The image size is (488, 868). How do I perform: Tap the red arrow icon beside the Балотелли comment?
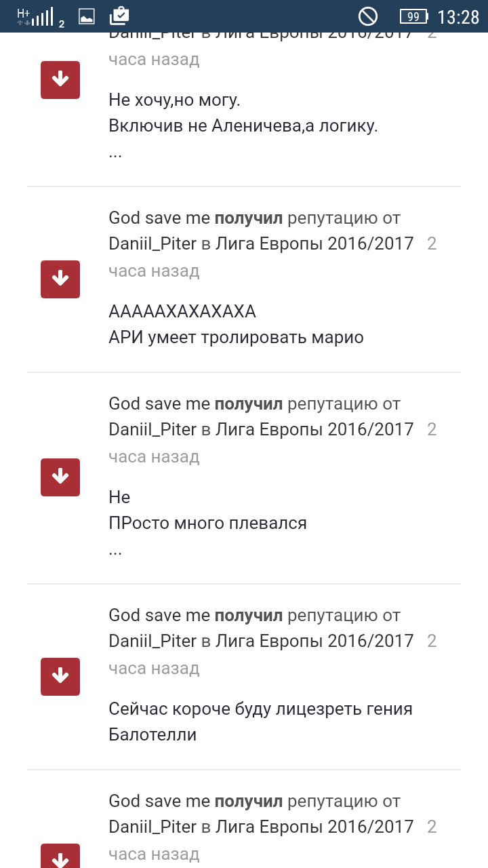(x=60, y=676)
